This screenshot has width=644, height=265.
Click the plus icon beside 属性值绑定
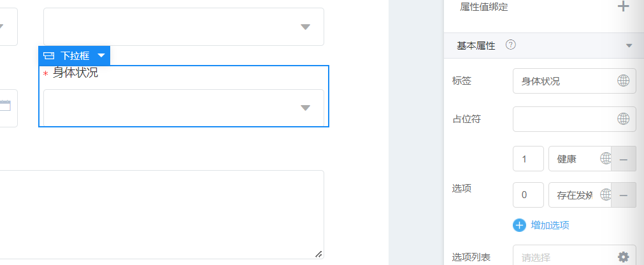[623, 7]
